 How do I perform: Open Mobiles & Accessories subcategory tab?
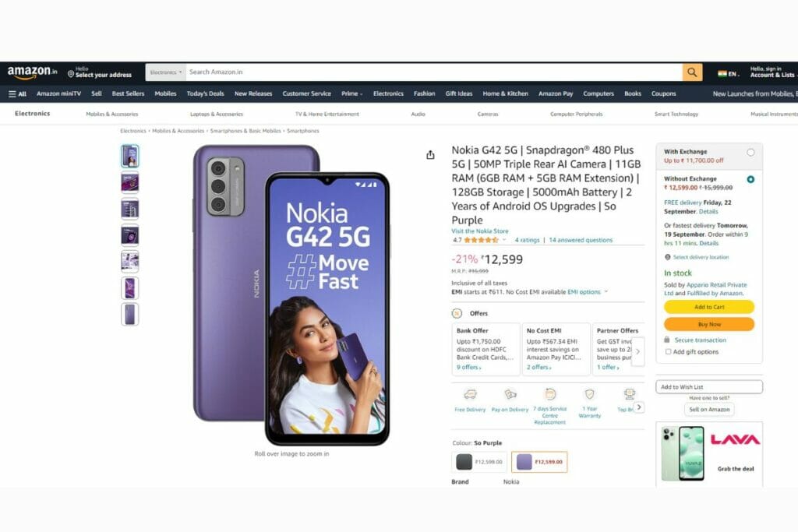pyautogui.click(x=112, y=115)
